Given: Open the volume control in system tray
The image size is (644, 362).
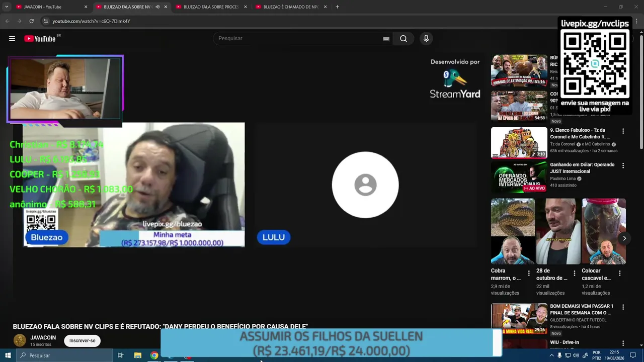Looking at the screenshot, I should tap(576, 355).
